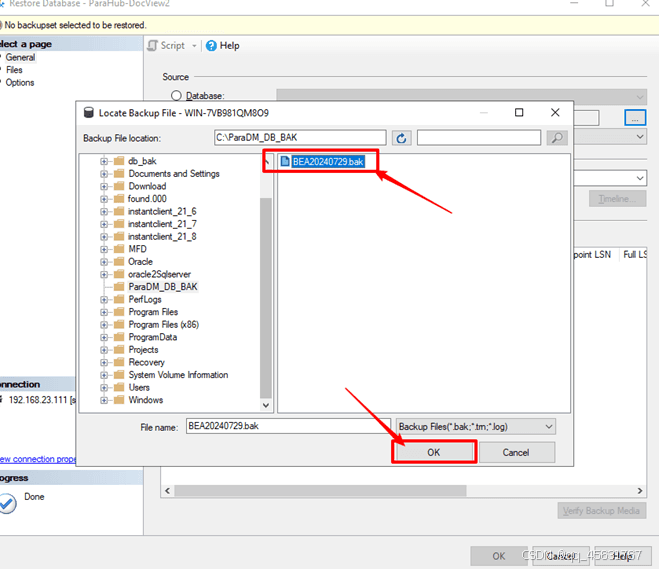
Task: Click the PerfLogs folder icon
Action: pos(119,299)
